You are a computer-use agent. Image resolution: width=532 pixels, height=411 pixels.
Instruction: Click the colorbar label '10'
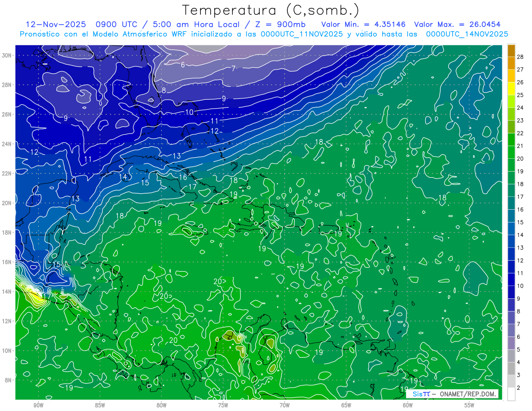[x=520, y=286]
